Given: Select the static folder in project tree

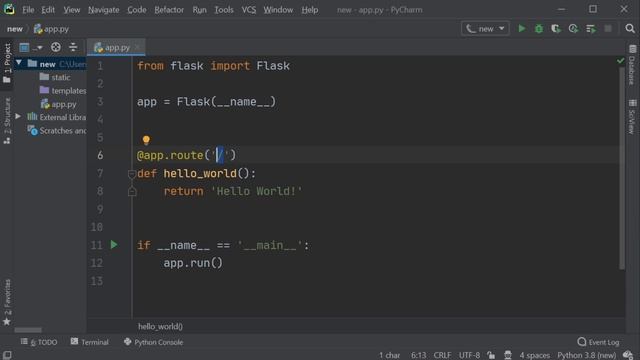Looking at the screenshot, I should click(55, 77).
